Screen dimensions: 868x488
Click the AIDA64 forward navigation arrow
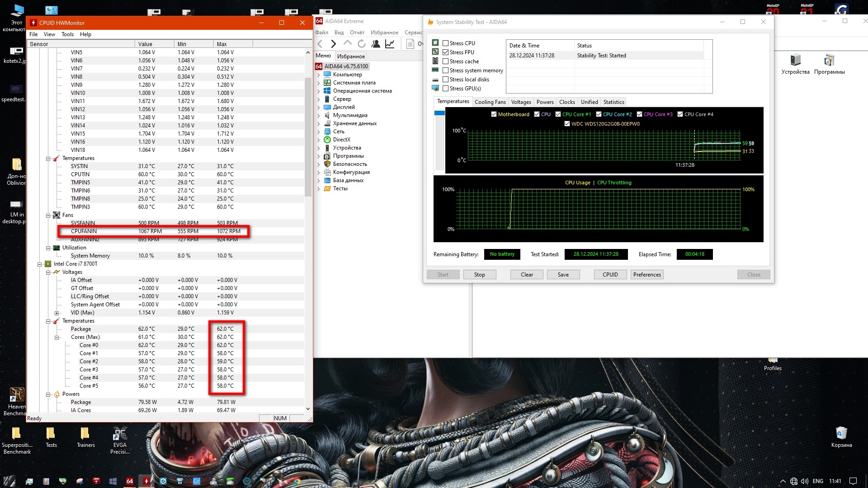[x=334, y=44]
